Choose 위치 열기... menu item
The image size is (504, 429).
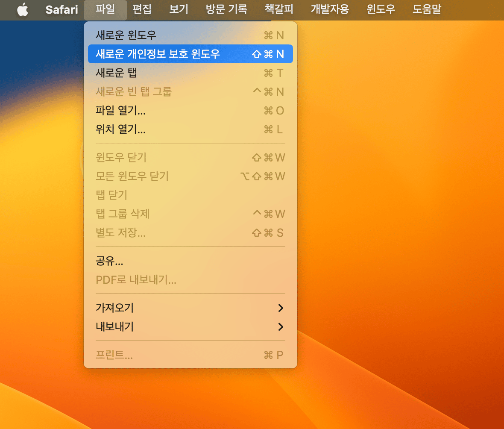pos(190,129)
